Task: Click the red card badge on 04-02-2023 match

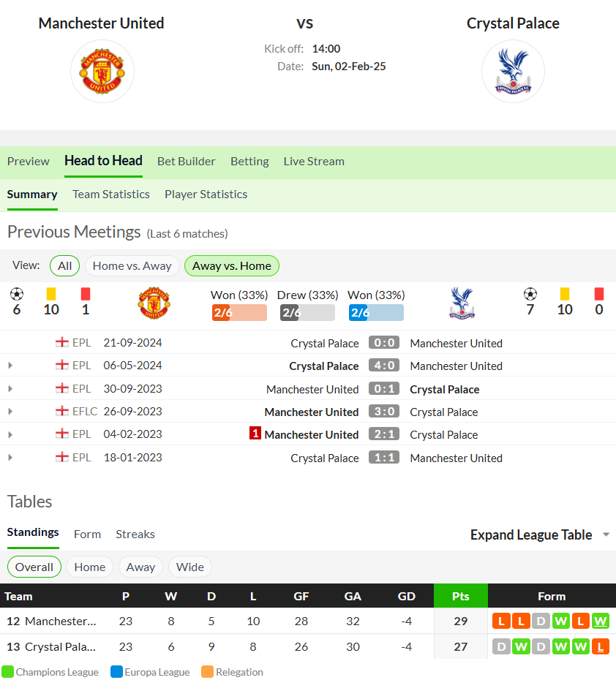Action: point(255,434)
